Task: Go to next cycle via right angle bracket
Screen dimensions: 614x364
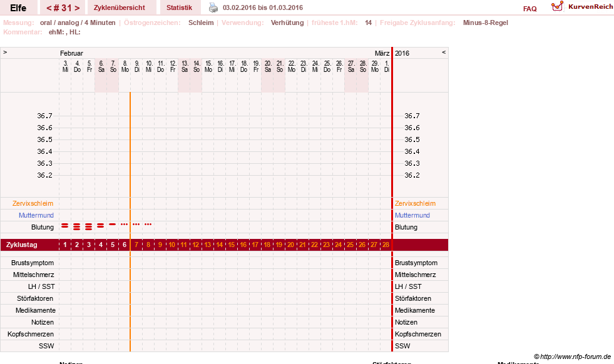Action: coord(77,8)
